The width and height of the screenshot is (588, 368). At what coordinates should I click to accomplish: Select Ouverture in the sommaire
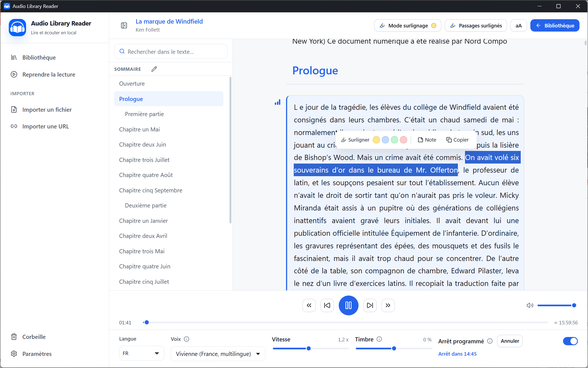pos(169,84)
